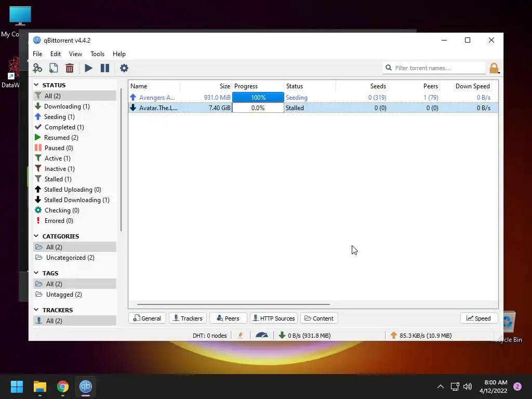Filter by Stalled Downloading (1)
The height and width of the screenshot is (399, 532).
[x=75, y=200]
